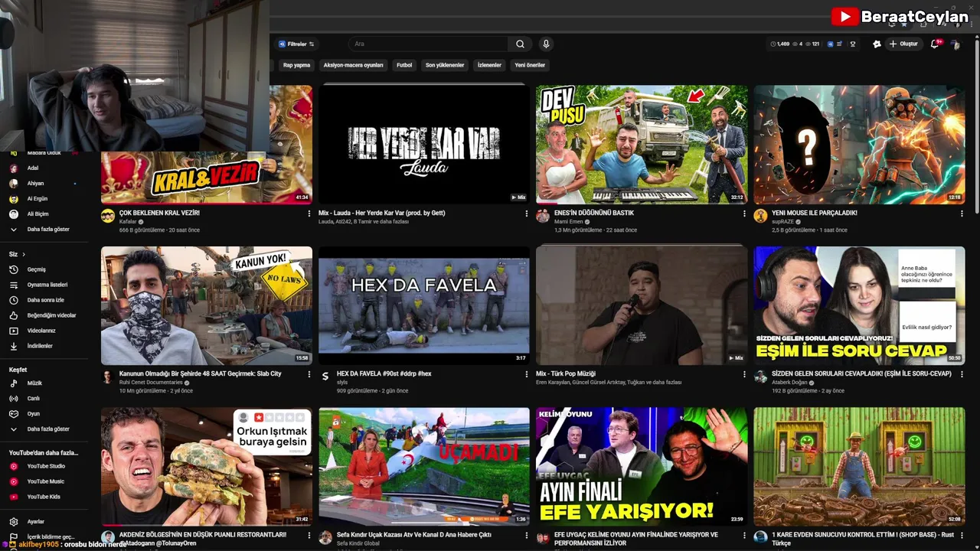Select Futbol chip

[x=404, y=65]
